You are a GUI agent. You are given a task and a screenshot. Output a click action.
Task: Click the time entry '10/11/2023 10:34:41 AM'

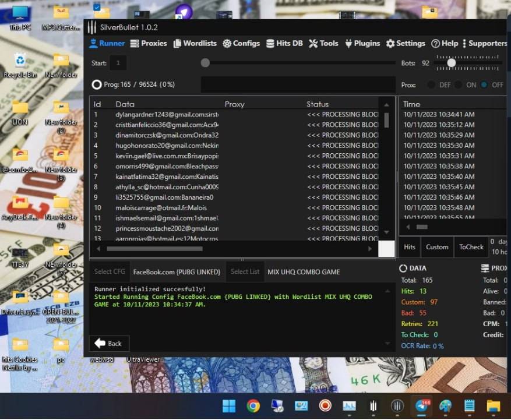tap(439, 114)
